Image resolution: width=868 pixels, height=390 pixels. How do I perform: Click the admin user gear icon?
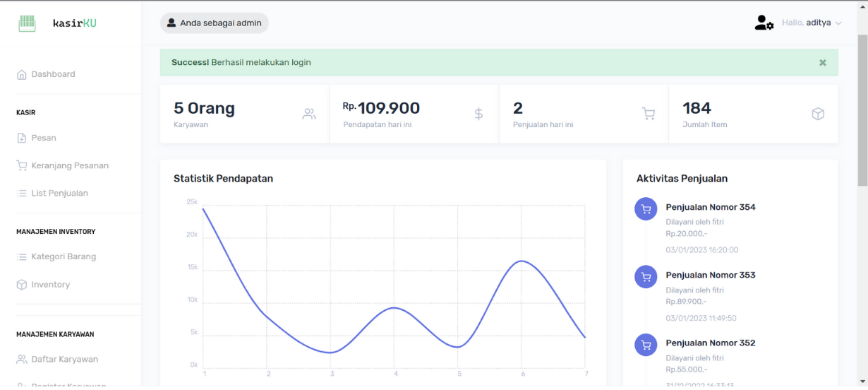click(x=764, y=23)
